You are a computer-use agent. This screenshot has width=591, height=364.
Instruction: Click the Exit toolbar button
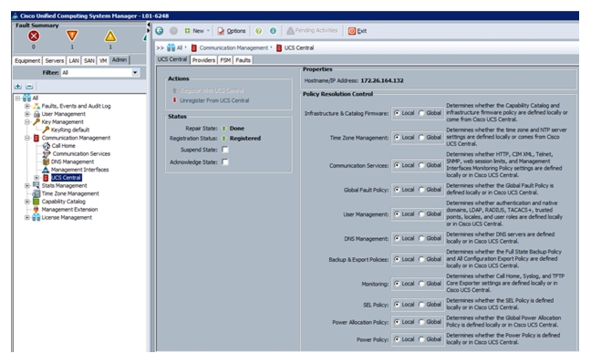pos(358,31)
